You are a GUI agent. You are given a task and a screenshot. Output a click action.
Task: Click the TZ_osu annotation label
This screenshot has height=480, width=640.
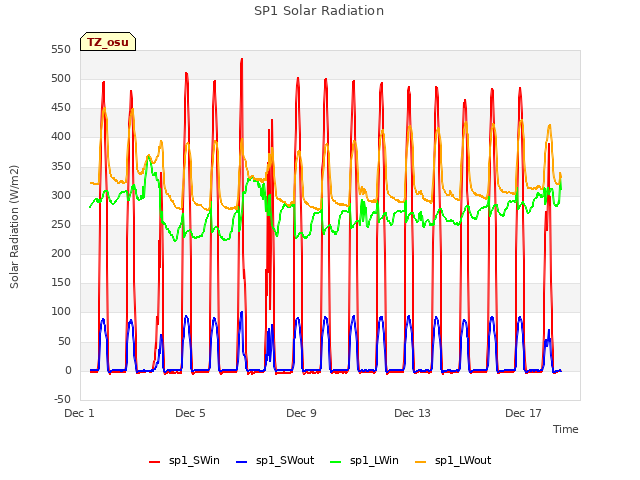(x=108, y=42)
